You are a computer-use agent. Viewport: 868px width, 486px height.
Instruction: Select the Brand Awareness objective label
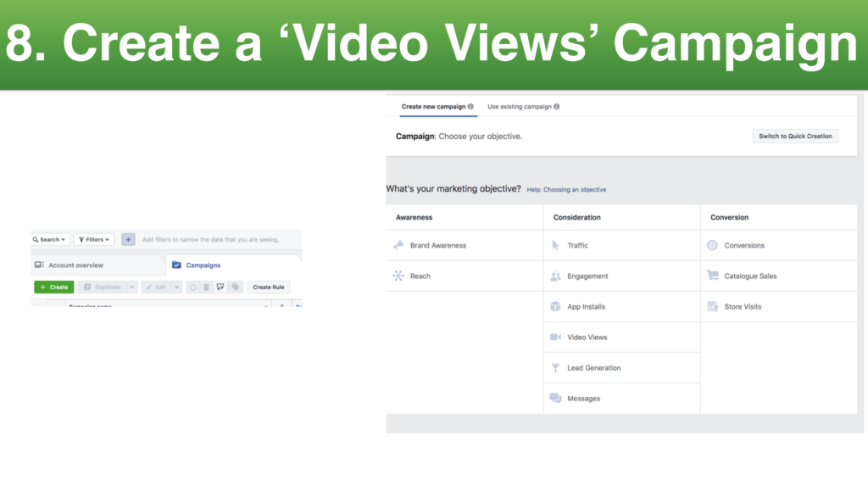(438, 245)
